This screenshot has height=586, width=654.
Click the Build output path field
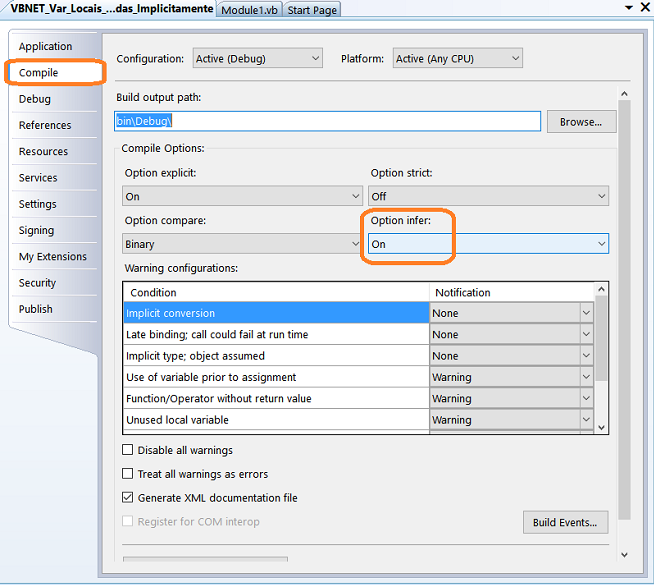327,121
